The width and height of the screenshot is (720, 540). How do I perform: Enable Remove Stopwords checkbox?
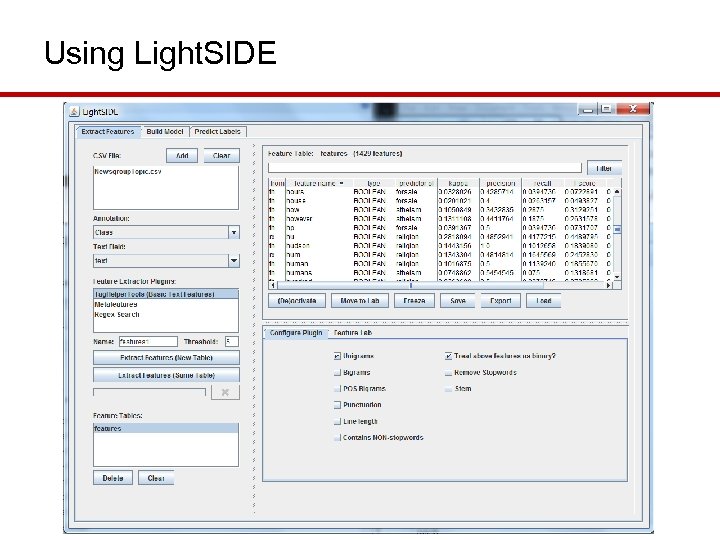coord(448,372)
